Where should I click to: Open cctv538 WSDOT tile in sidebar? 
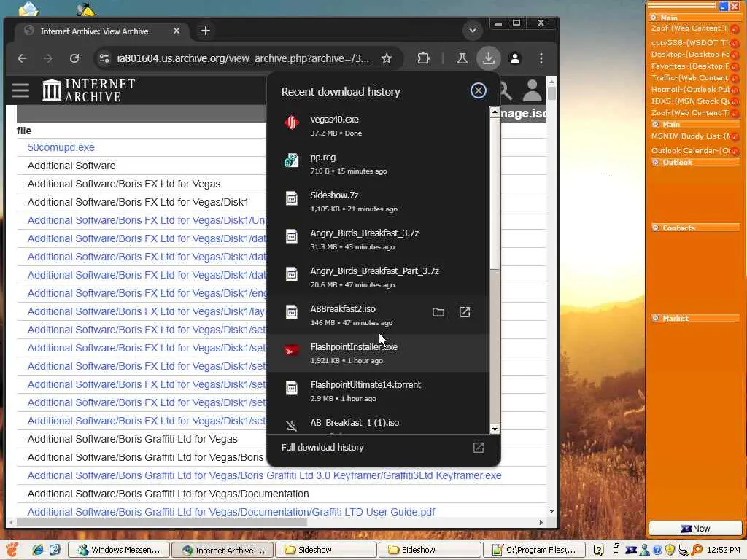click(x=691, y=42)
